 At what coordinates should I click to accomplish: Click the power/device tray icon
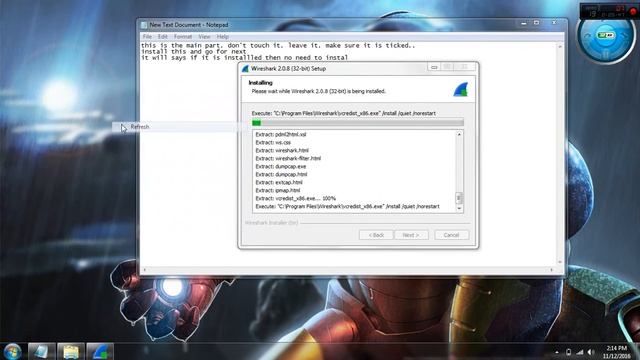(x=568, y=352)
